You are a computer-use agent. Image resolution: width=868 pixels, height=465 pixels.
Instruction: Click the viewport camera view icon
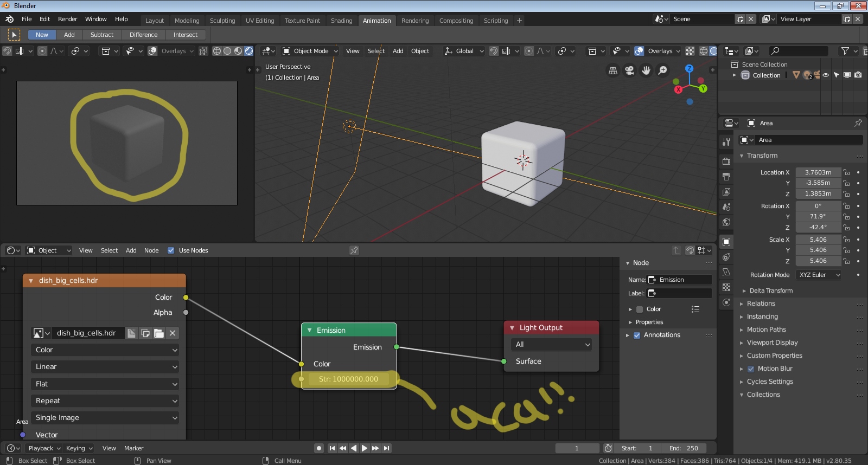tap(629, 70)
